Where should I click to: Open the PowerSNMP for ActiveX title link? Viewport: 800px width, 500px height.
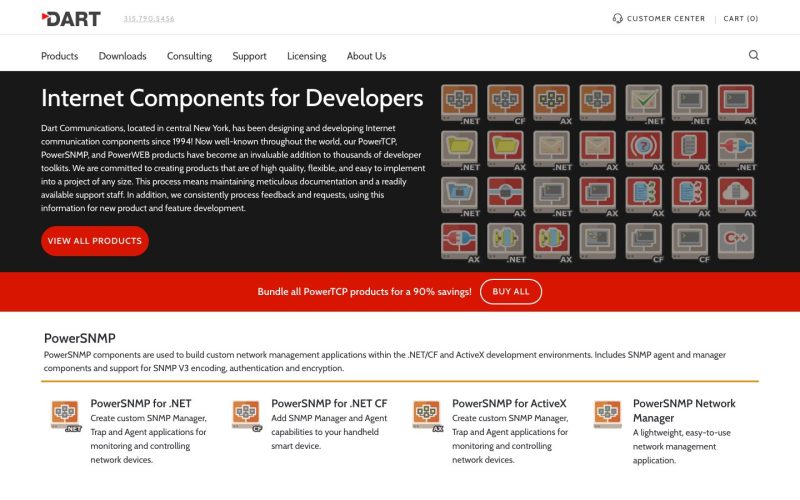coord(509,404)
